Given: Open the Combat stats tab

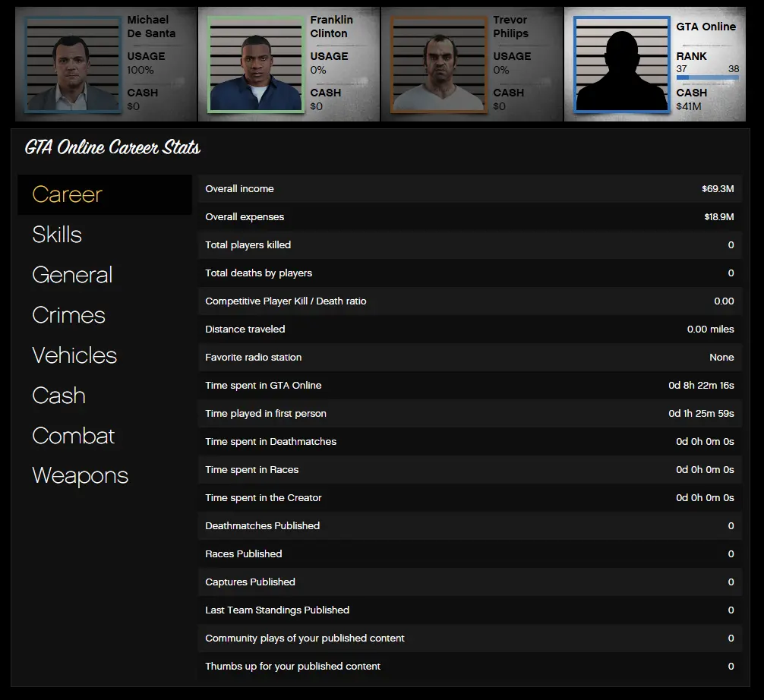Looking at the screenshot, I should pos(74,436).
